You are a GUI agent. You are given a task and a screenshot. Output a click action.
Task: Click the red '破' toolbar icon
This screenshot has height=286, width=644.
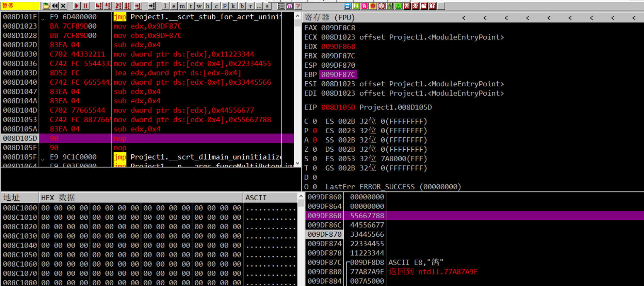pos(424,6)
